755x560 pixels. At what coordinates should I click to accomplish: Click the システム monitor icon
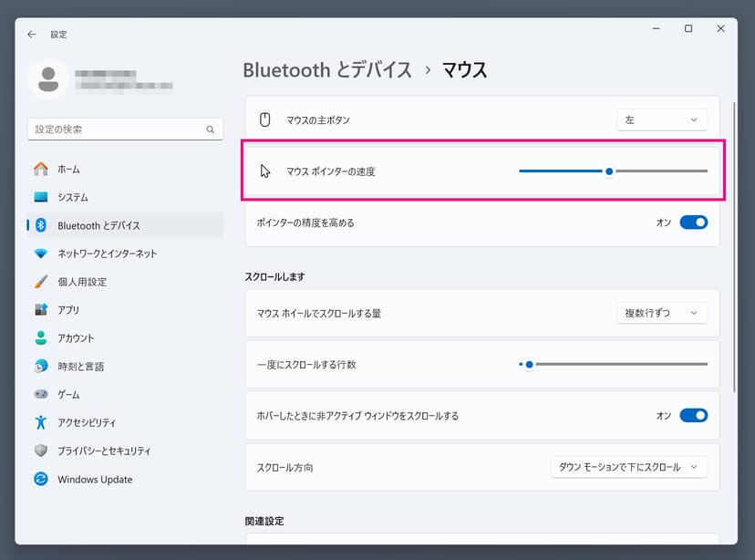pos(41,197)
